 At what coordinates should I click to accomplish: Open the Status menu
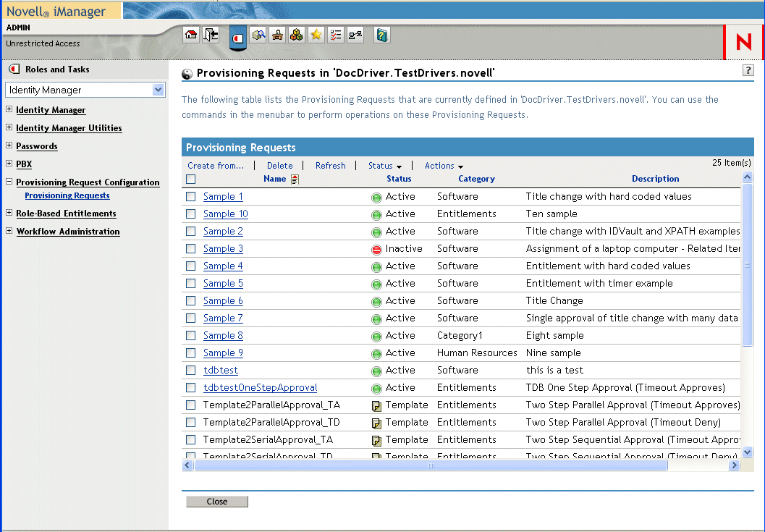point(384,166)
